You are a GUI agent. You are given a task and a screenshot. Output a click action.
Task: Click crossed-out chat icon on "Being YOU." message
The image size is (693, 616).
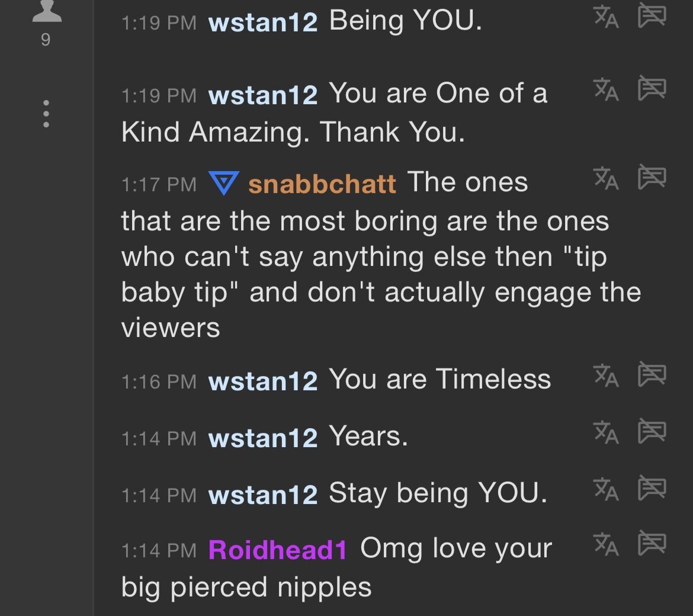[x=652, y=15]
